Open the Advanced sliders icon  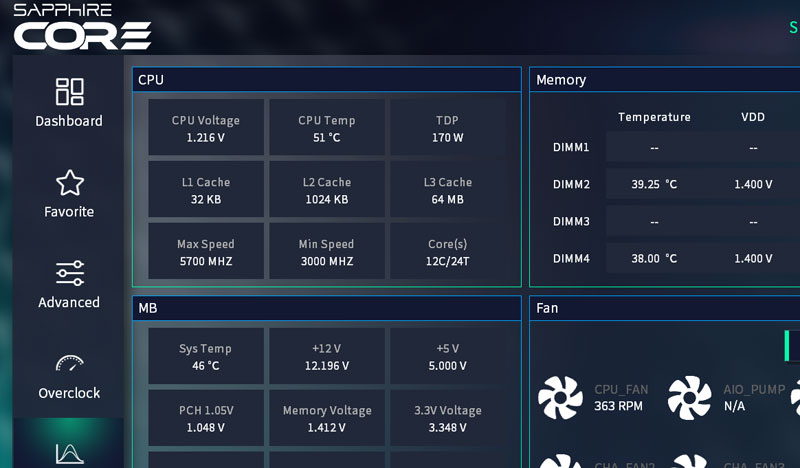[69, 273]
